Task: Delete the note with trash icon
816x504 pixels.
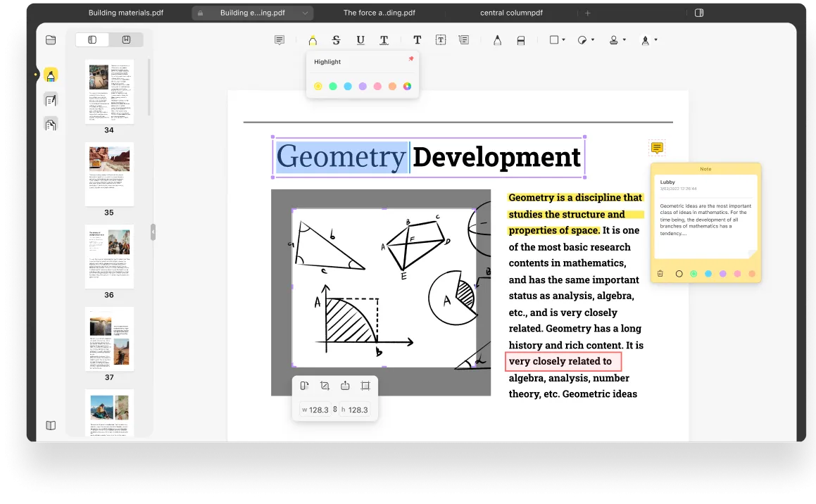Action: (x=660, y=274)
